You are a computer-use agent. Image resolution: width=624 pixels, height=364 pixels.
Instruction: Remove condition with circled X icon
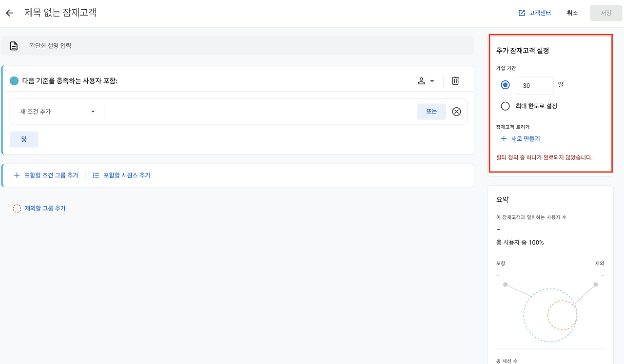click(x=456, y=112)
